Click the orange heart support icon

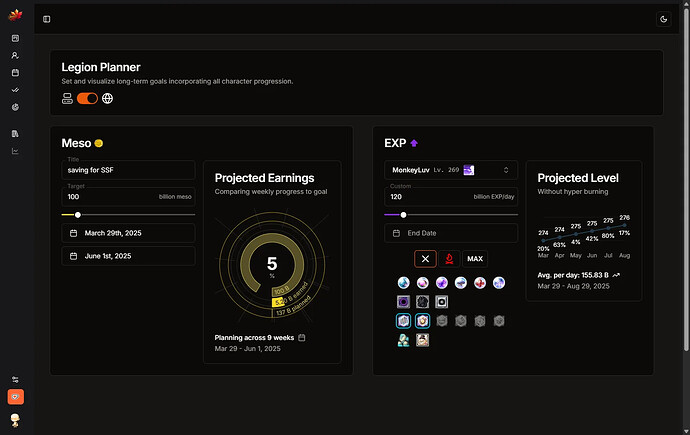pos(15,397)
